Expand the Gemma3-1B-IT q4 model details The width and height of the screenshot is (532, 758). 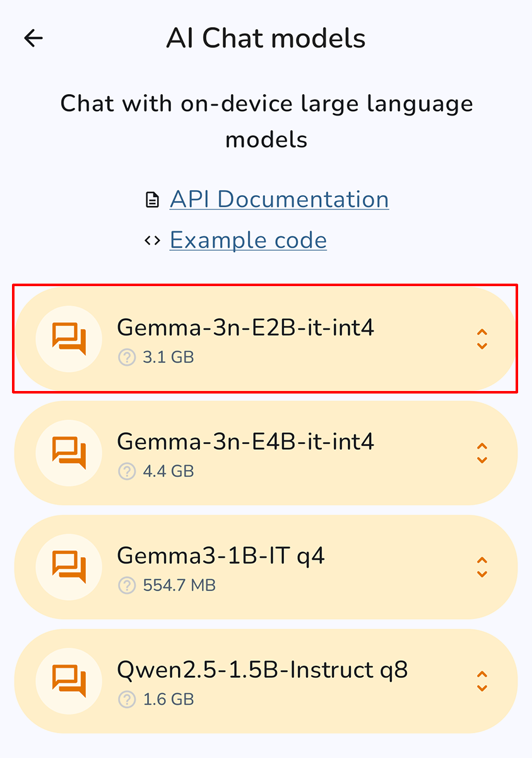(x=482, y=567)
